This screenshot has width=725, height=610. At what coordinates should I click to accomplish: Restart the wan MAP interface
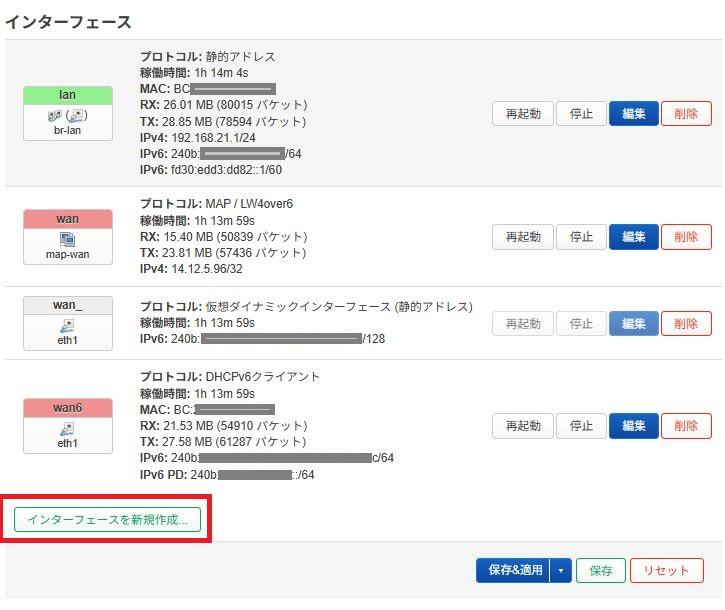coord(522,237)
